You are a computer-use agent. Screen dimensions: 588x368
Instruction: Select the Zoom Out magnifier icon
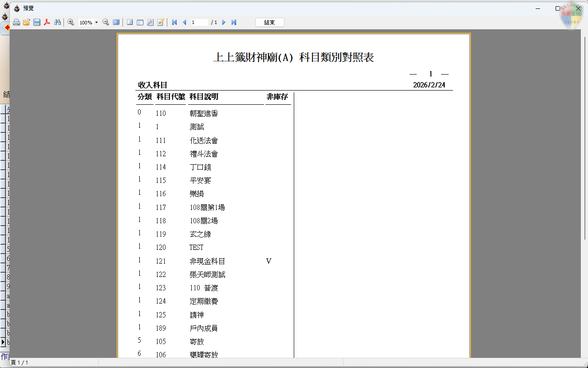106,22
